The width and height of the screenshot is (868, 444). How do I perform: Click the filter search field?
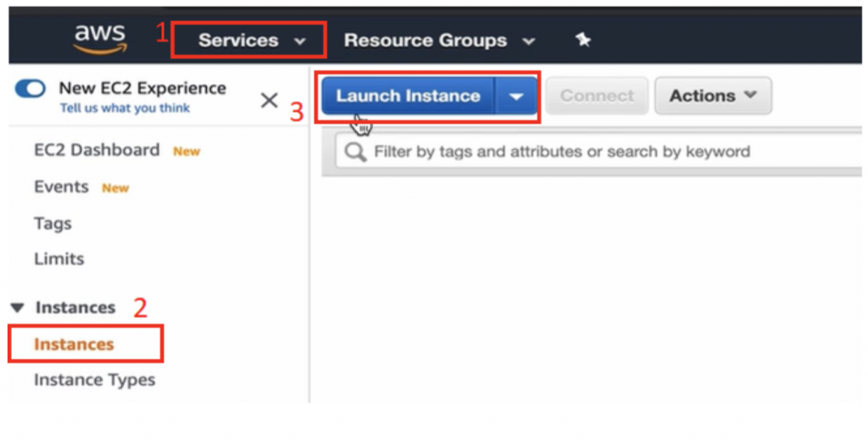598,151
